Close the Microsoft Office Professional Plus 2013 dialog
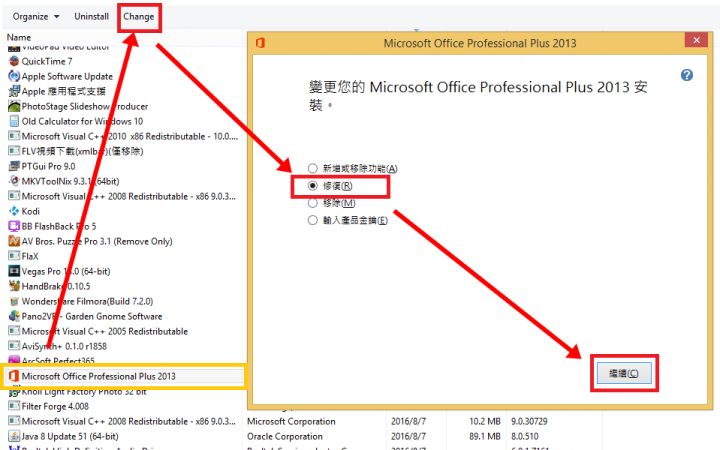This screenshot has width=720, height=450. pyautogui.click(x=696, y=40)
